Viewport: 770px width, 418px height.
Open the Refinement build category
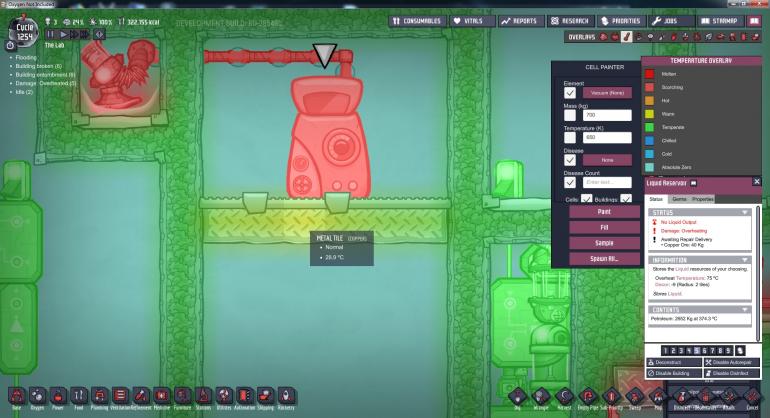pos(141,396)
